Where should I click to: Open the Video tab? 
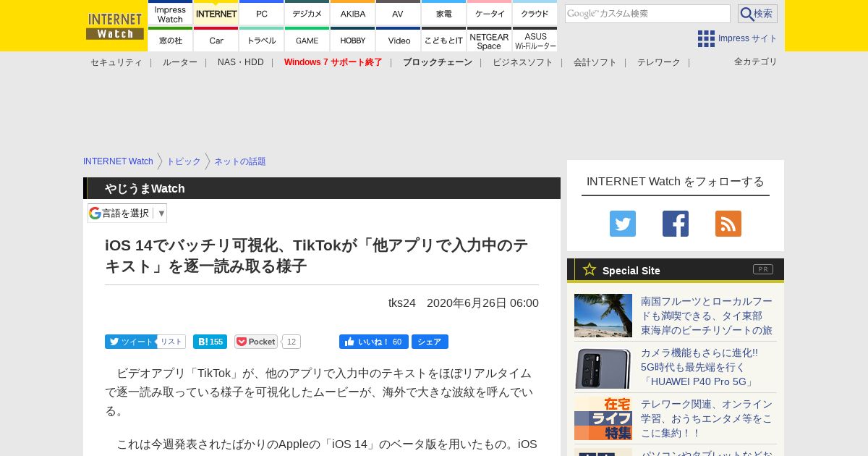399,40
